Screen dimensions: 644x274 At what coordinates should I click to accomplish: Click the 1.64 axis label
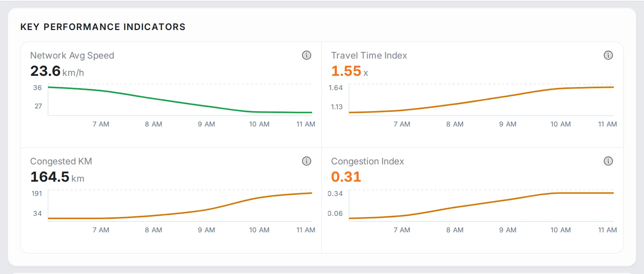tap(336, 88)
